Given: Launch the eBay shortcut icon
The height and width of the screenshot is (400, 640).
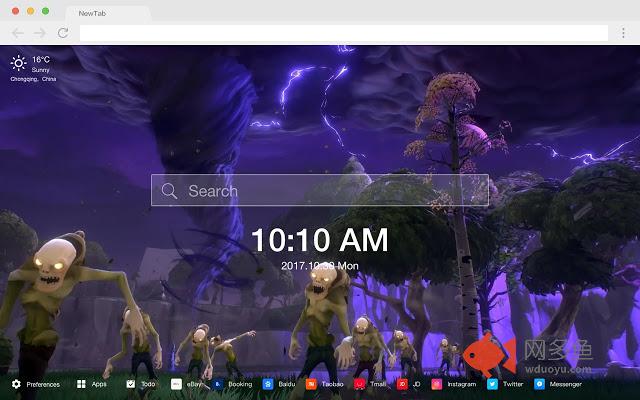Looking at the screenshot, I should point(176,384).
